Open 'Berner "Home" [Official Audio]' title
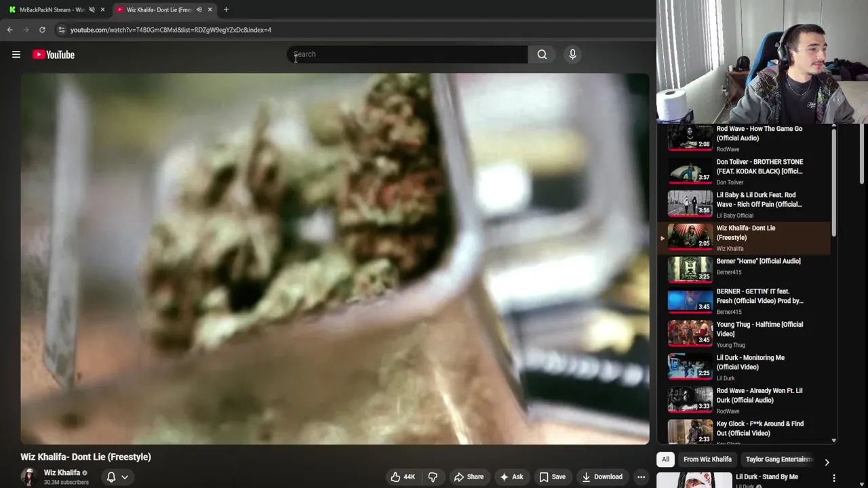868x488 pixels. pos(758,261)
